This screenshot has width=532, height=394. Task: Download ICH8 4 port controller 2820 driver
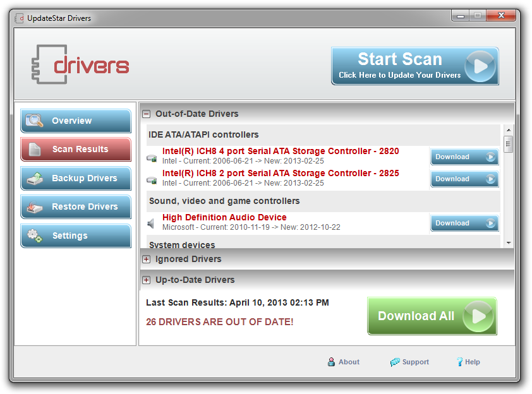coord(464,157)
